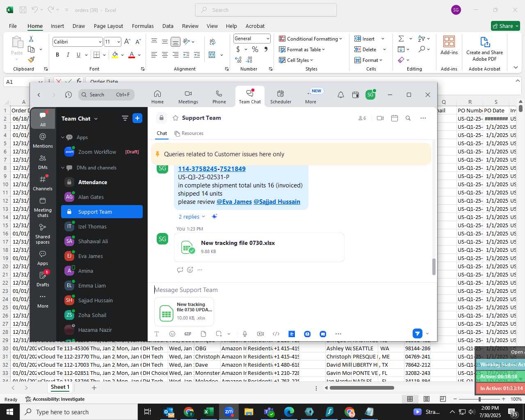The width and height of the screenshot is (525, 420).
Task: Select the Alan Gates chat
Action: tap(102, 197)
